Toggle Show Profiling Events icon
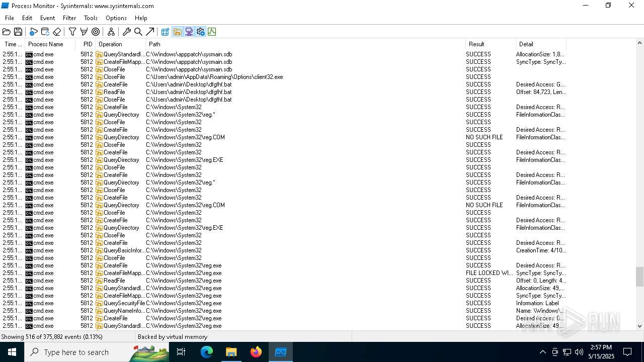 click(212, 32)
